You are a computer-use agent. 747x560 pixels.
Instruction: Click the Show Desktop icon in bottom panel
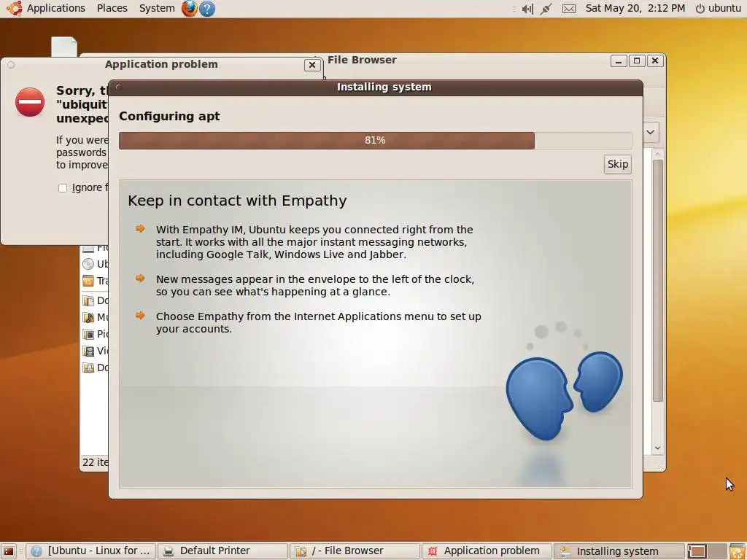(x=9, y=551)
